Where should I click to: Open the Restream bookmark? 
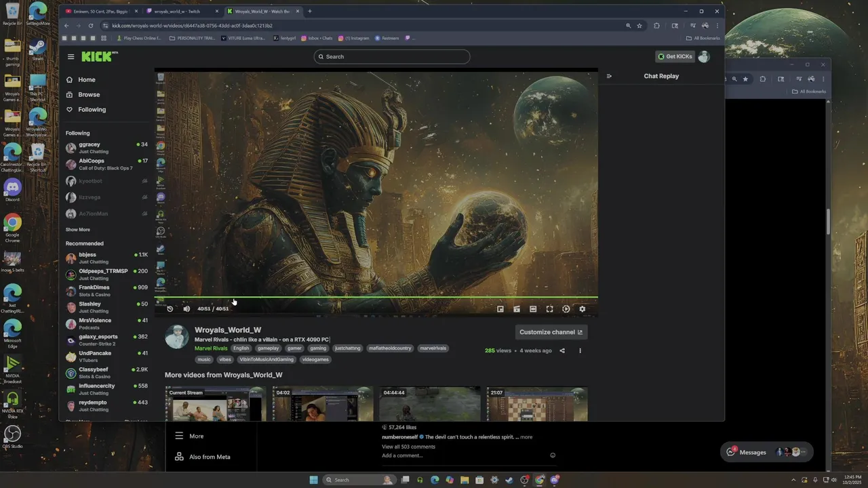[x=387, y=38]
